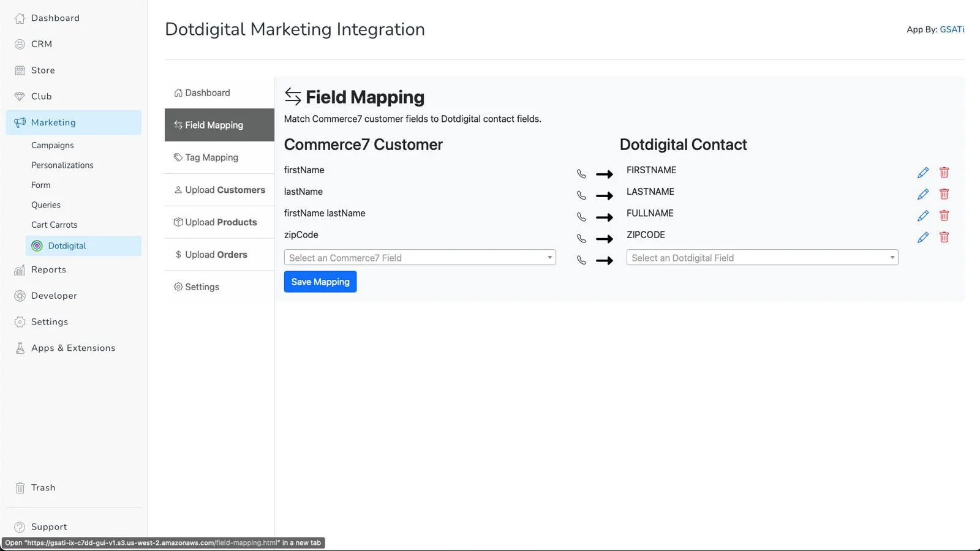The height and width of the screenshot is (551, 980).
Task: Open the Upload Orders tab
Action: click(219, 255)
